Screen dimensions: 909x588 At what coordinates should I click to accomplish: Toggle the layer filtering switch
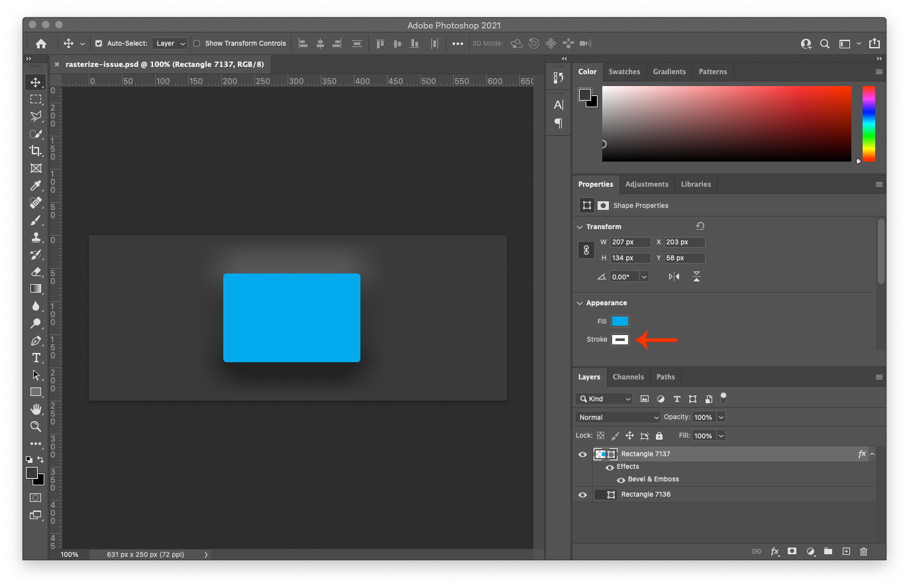coord(723,398)
